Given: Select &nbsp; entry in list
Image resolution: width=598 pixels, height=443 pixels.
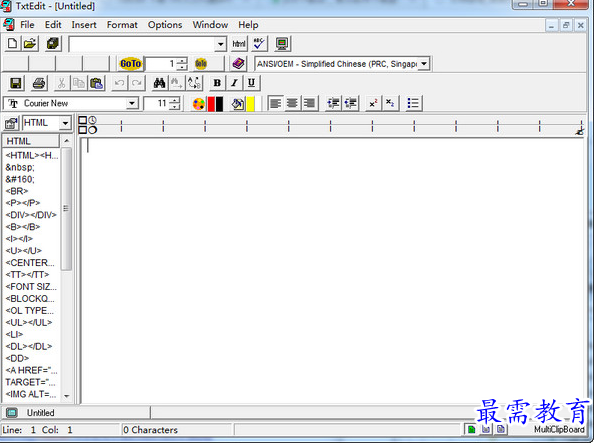Looking at the screenshot, I should tap(20, 167).
